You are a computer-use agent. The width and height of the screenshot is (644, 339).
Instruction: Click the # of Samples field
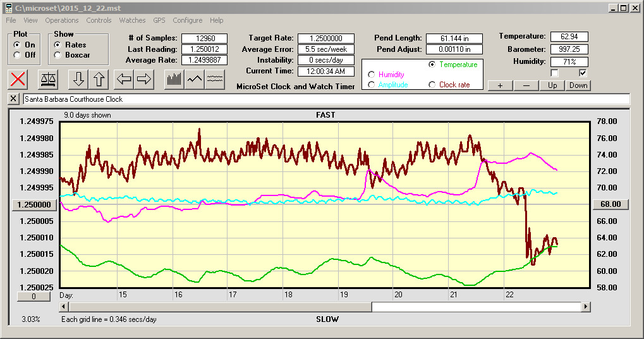pyautogui.click(x=205, y=38)
